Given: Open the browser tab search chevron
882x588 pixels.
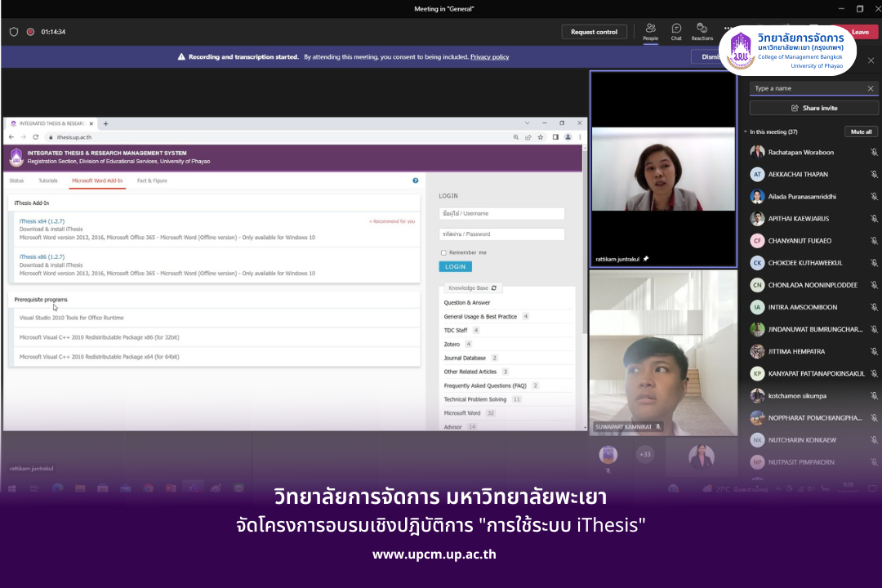Looking at the screenshot, I should 527,122.
